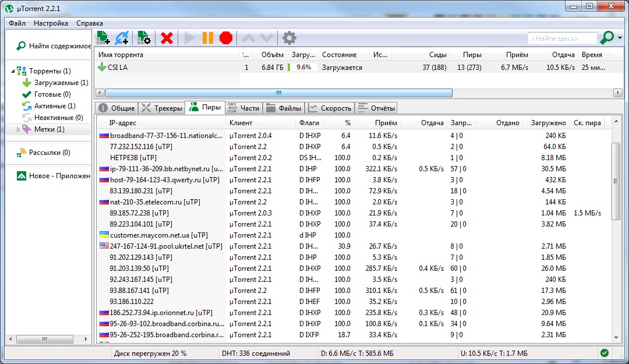The width and height of the screenshot is (629, 364).
Task: Click the green network status icon
Action: 605,353
